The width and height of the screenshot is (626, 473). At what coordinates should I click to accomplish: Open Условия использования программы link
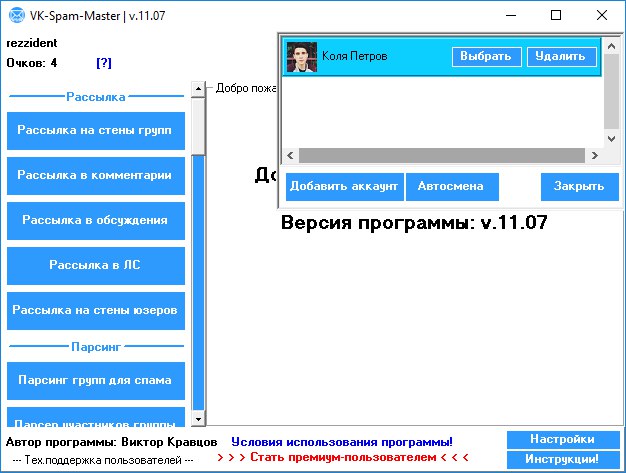341,441
